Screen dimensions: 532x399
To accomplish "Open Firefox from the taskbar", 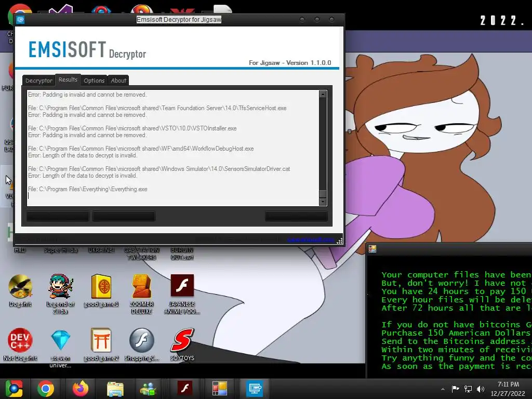I will tap(81, 389).
